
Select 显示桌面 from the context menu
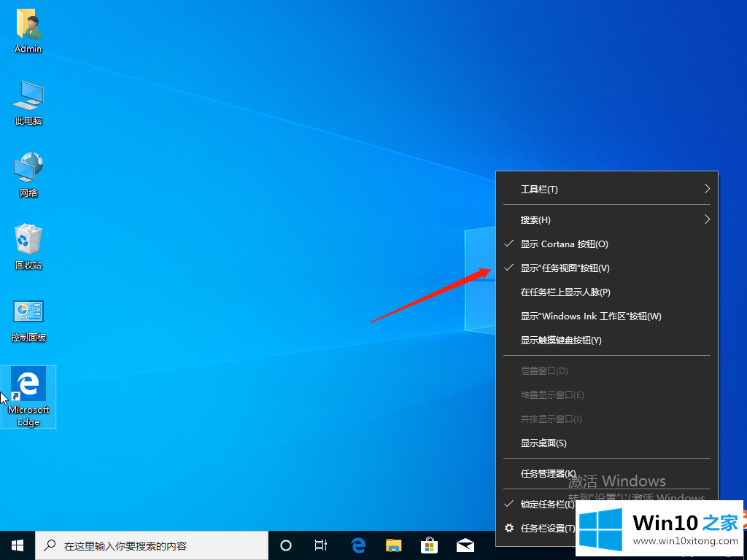[543, 443]
